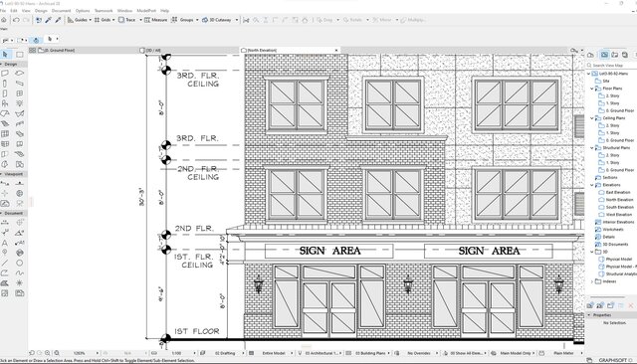The width and height of the screenshot is (637, 364).
Task: Close the North Elevation tab
Action: pos(336,51)
